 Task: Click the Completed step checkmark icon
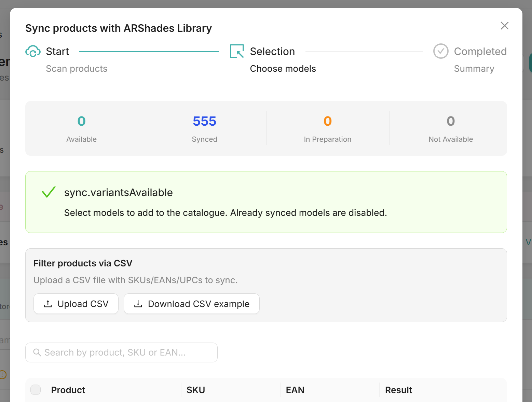(x=441, y=51)
